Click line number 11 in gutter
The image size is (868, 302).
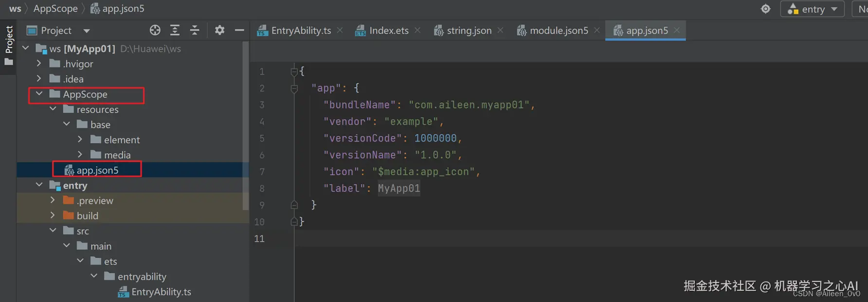pyautogui.click(x=259, y=239)
